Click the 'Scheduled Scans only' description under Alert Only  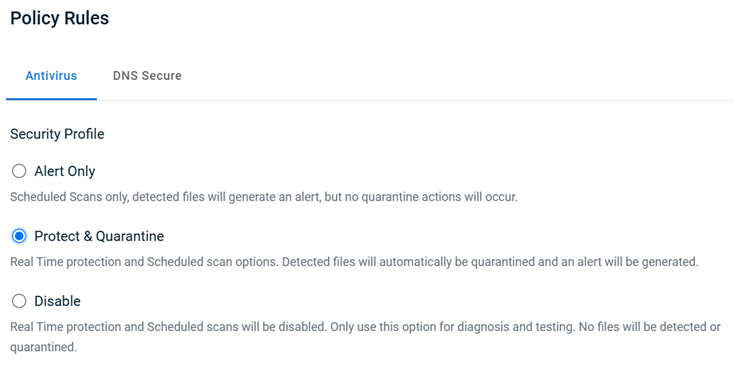[x=69, y=197]
